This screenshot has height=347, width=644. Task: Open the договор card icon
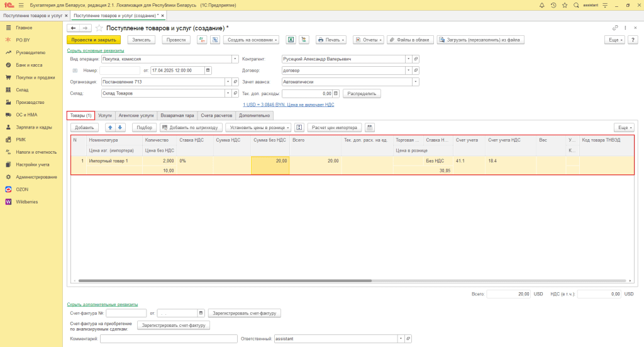(416, 71)
